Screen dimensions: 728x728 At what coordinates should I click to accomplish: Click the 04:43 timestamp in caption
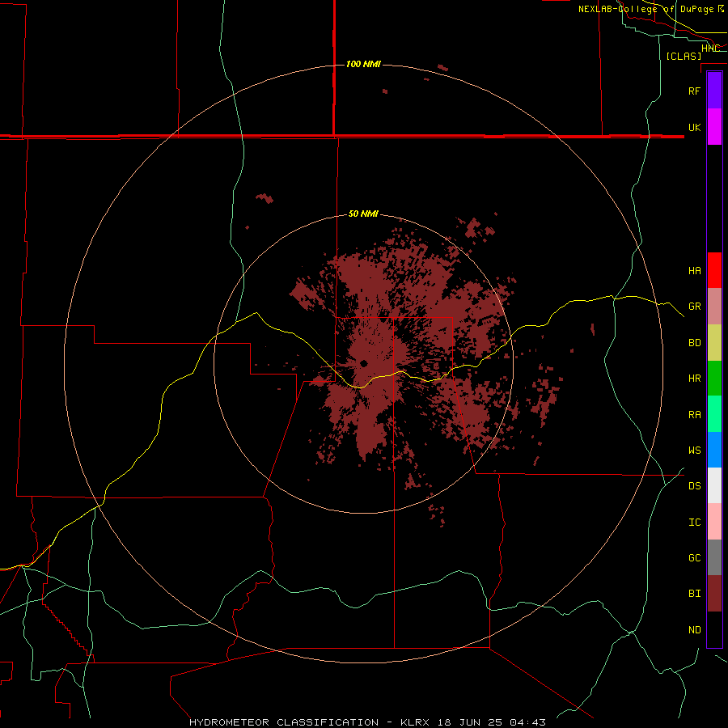pos(527,722)
